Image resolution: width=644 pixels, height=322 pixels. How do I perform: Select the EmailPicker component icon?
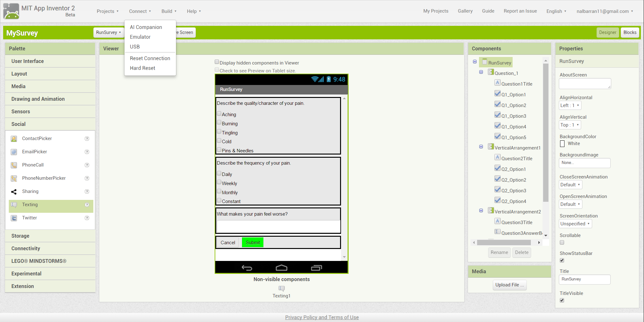(x=14, y=152)
